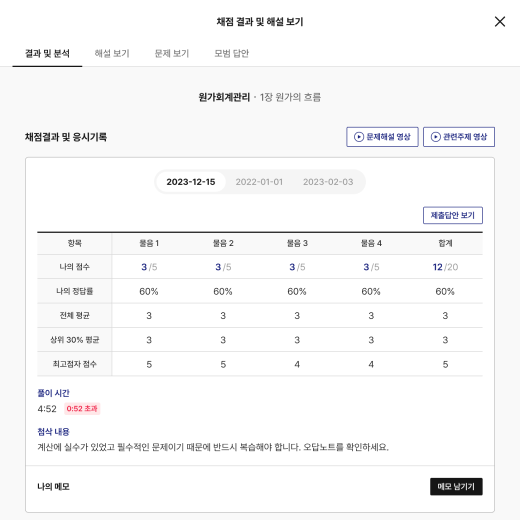Click the 첨삭 내용 heading
The width and height of the screenshot is (520, 520).
coord(53,432)
